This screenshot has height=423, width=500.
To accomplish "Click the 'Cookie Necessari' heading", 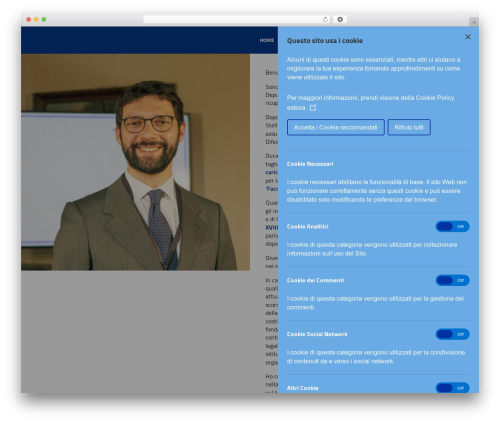I will pos(310,164).
